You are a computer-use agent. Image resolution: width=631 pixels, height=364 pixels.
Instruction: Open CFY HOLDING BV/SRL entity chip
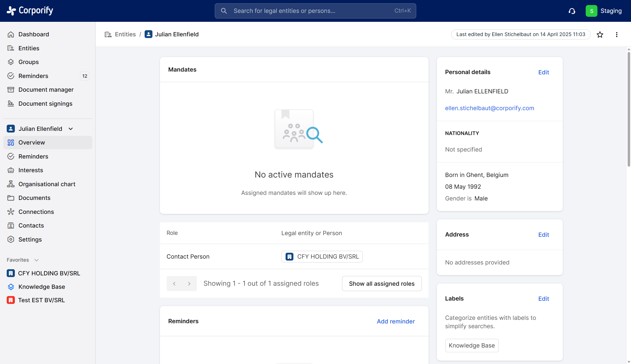322,257
